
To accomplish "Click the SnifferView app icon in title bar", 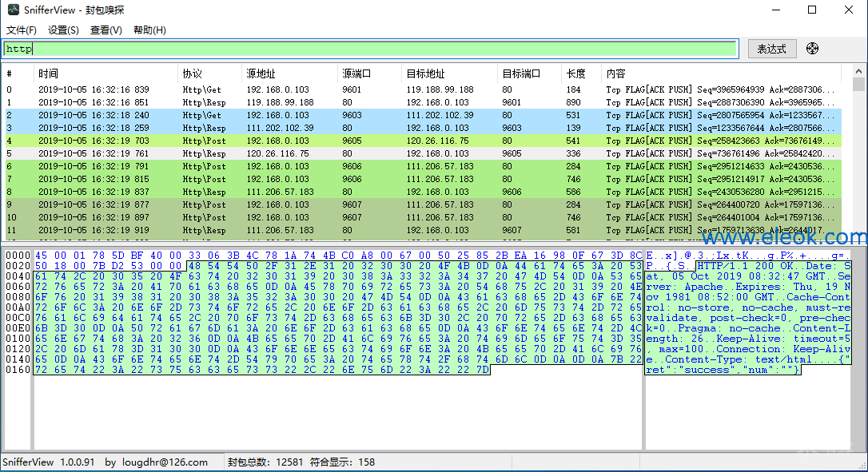I will pos(13,10).
